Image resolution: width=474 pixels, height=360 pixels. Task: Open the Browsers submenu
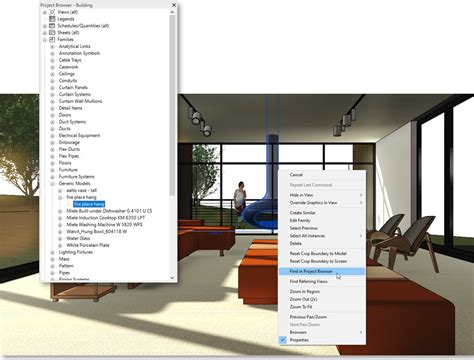(x=322, y=332)
